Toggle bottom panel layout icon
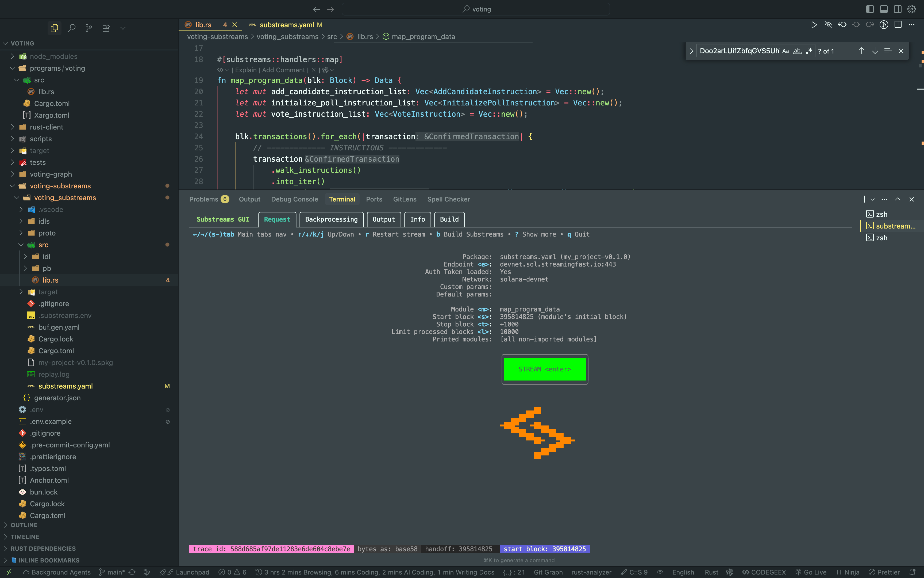The width and height of the screenshot is (924, 578). click(x=884, y=9)
